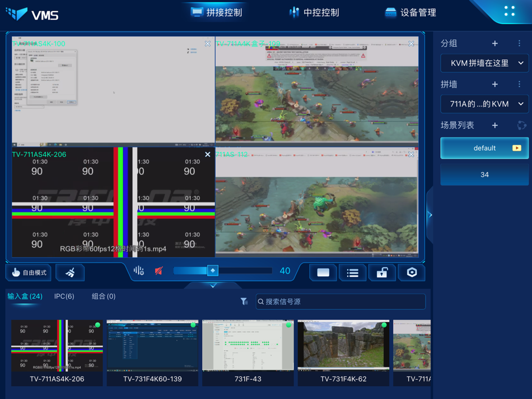
Task: Click the 场景列表 label
Action: pyautogui.click(x=457, y=126)
